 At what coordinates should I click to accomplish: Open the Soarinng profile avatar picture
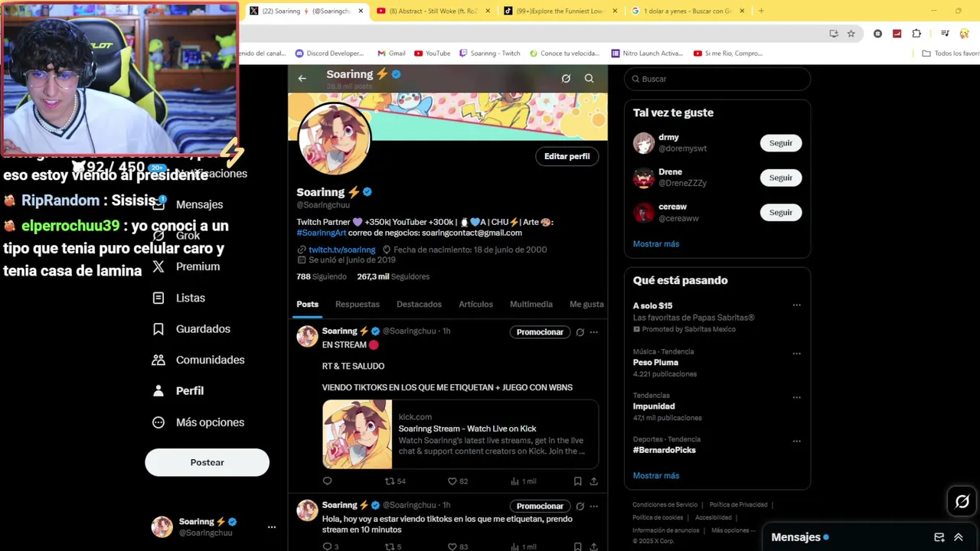point(335,140)
